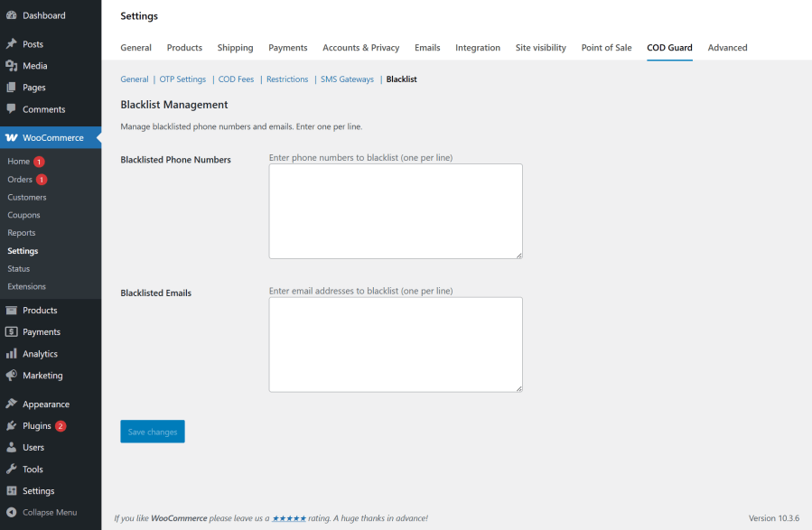Viewport: 812px width, 530px height.
Task: Go to the Site visibility tab
Action: coord(540,48)
